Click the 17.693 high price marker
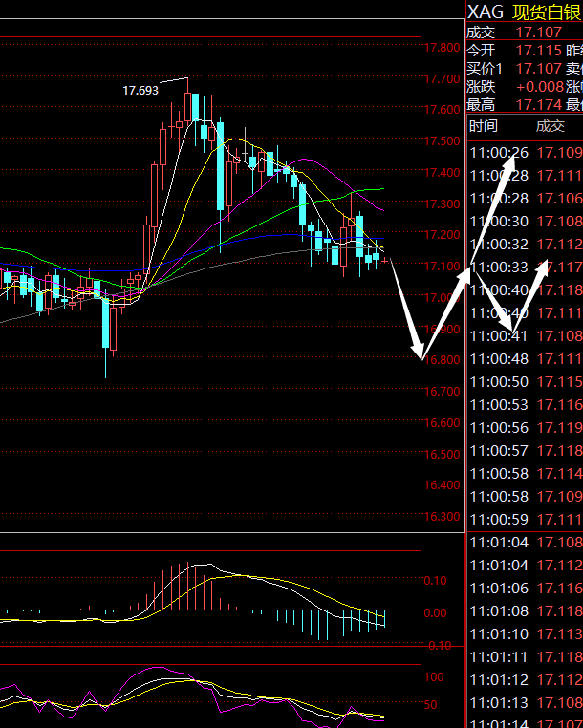The width and height of the screenshot is (583, 728). coord(140,91)
